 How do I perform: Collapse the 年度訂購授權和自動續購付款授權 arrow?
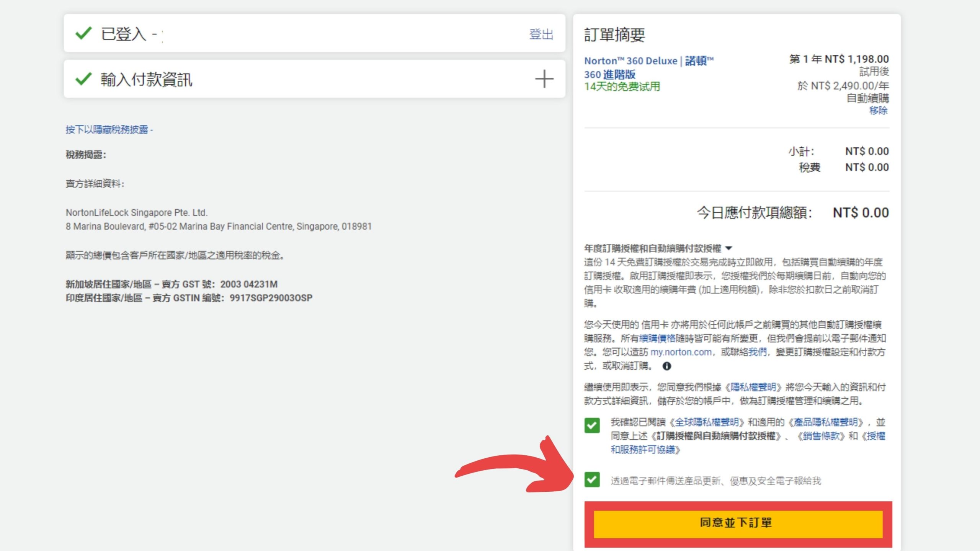[728, 248]
